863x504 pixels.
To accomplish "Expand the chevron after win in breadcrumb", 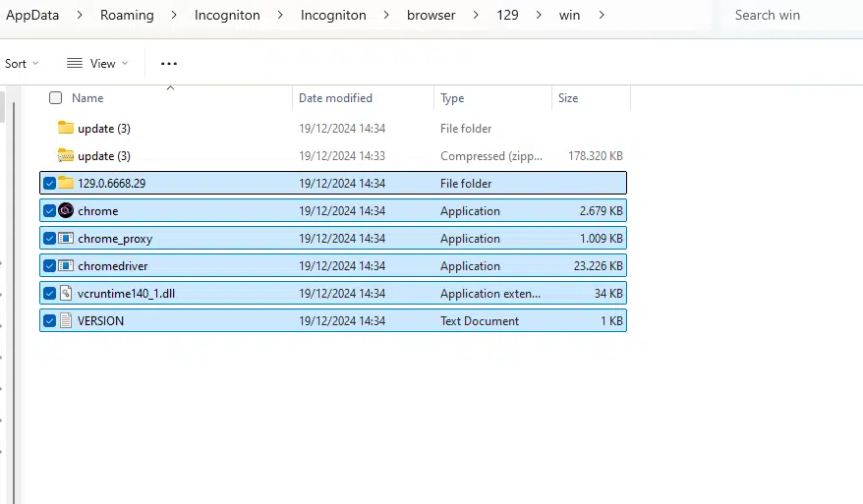I will pos(601,15).
